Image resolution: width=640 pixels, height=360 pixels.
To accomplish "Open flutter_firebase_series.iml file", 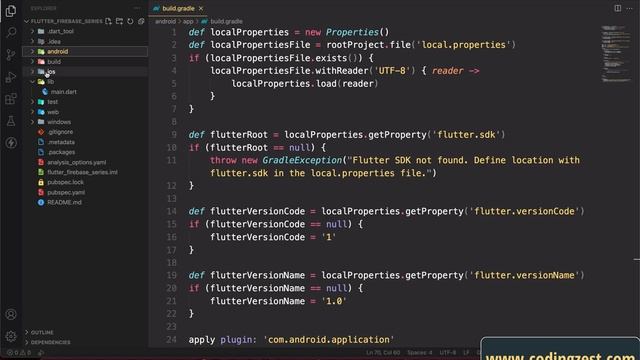I will (82, 172).
